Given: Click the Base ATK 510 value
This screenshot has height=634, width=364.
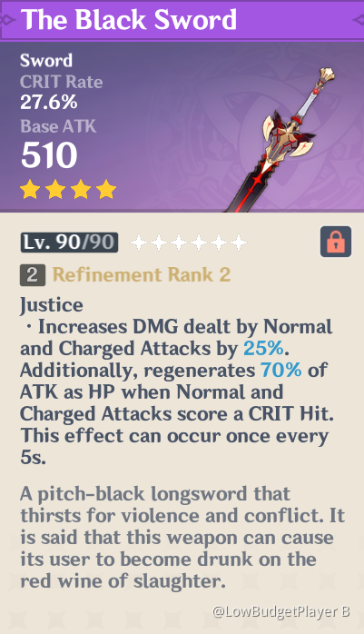Looking at the screenshot, I should (x=58, y=144).
